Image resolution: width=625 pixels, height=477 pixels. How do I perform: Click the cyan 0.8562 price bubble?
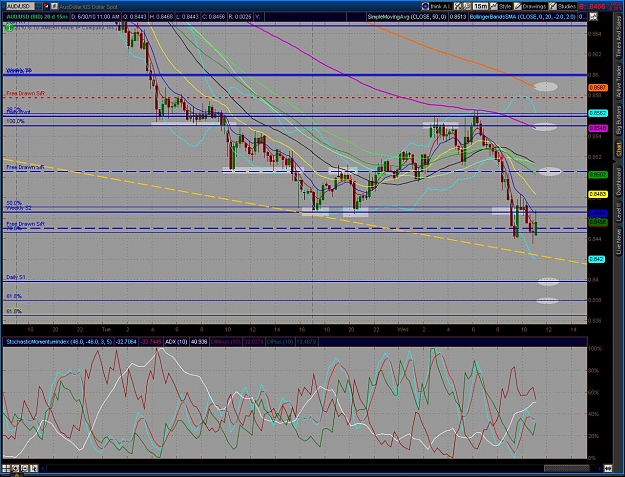pos(598,114)
